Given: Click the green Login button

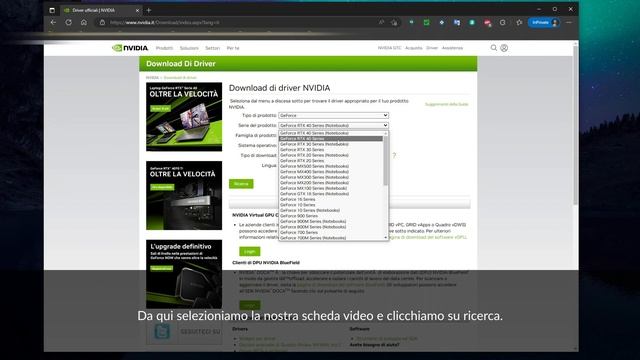Looking at the screenshot, I should click(x=250, y=251).
